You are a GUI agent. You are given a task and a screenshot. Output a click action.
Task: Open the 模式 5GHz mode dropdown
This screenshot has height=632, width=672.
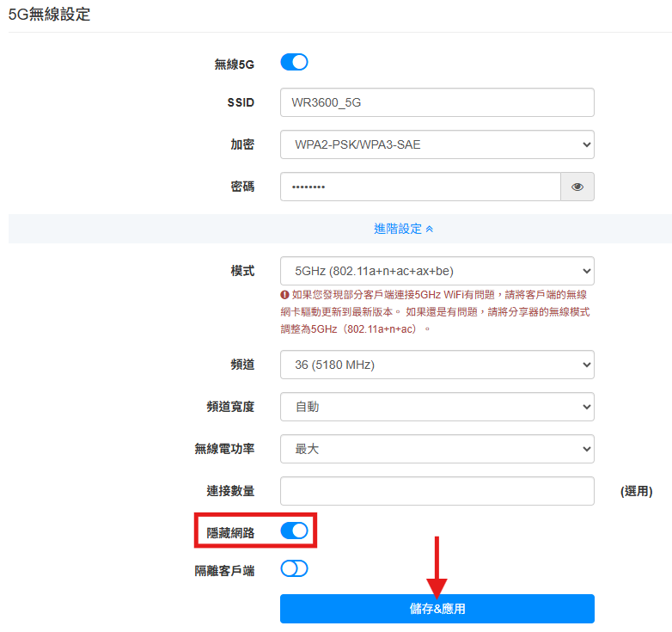pyautogui.click(x=437, y=270)
